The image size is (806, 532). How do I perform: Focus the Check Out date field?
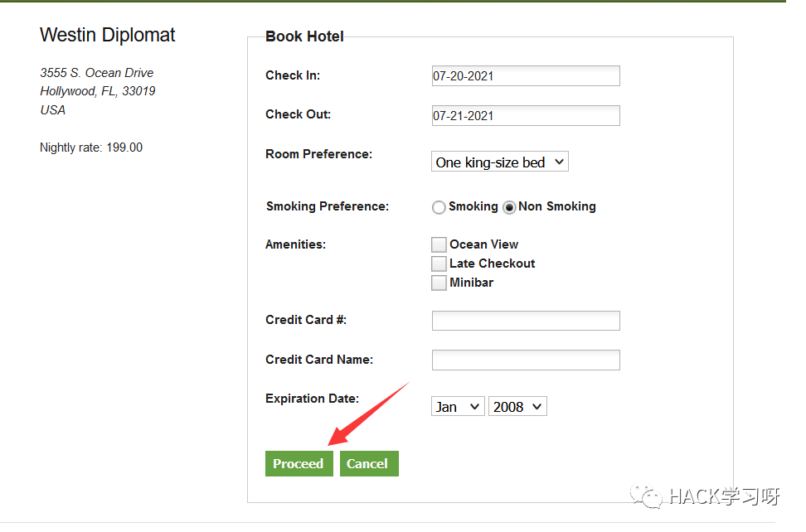coord(526,115)
